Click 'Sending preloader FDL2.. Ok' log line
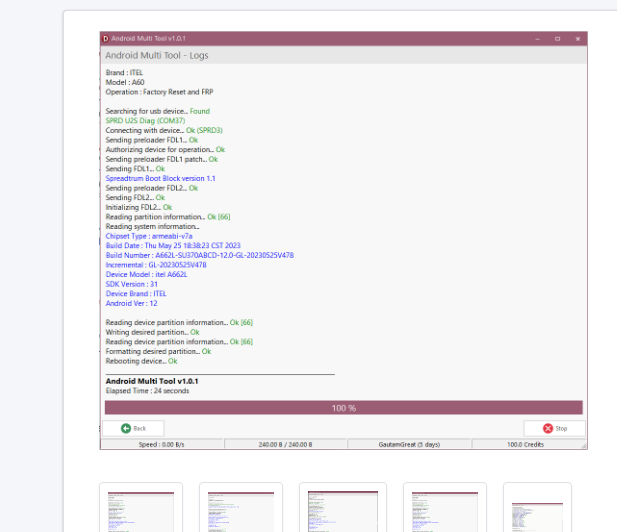The width and height of the screenshot is (617, 532). click(152, 188)
